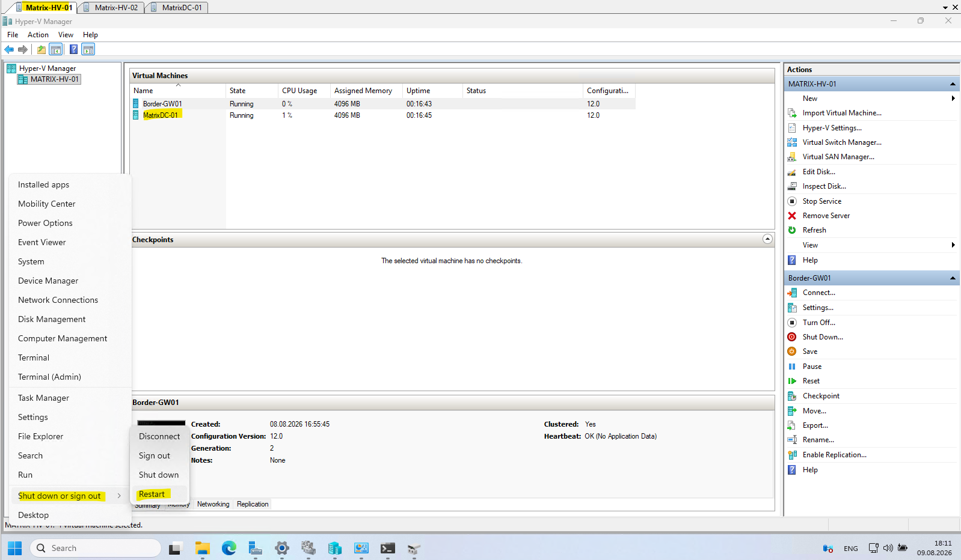
Task: Select MATRIX-HV-01 in the console tree
Action: click(49, 79)
